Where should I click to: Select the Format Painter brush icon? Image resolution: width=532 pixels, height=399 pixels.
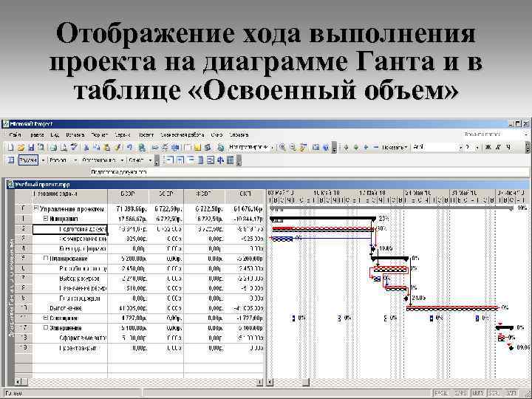tap(117, 147)
